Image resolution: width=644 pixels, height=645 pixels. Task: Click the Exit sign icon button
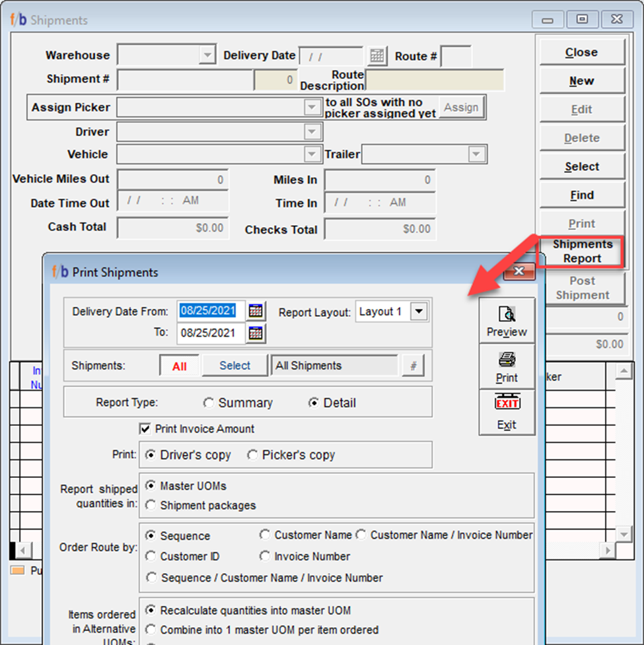(507, 412)
